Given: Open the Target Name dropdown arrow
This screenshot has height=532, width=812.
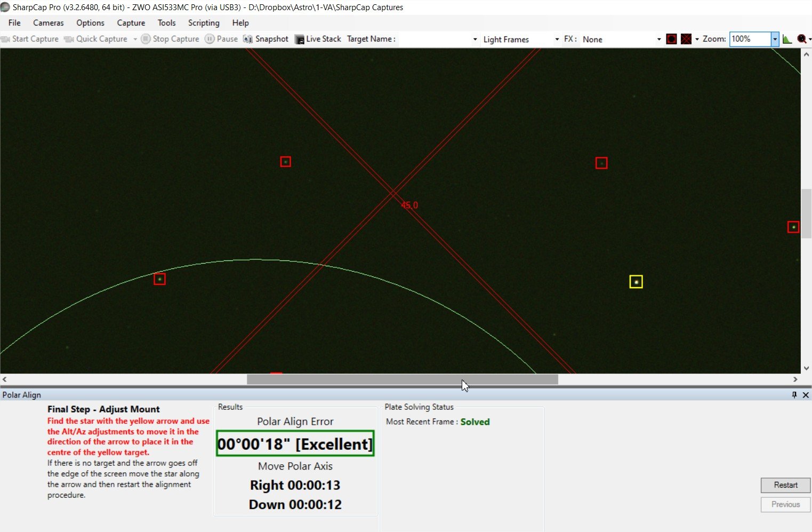Looking at the screenshot, I should (x=475, y=39).
